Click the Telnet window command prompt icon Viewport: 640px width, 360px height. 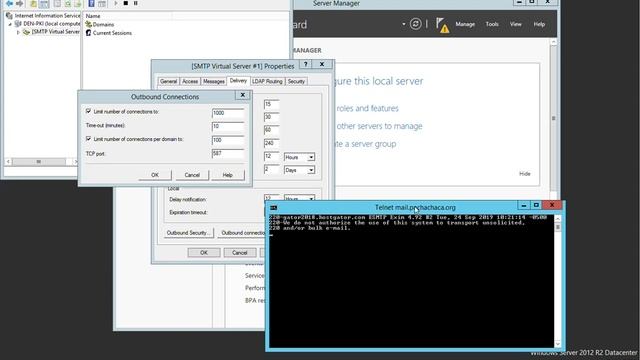tap(273, 208)
